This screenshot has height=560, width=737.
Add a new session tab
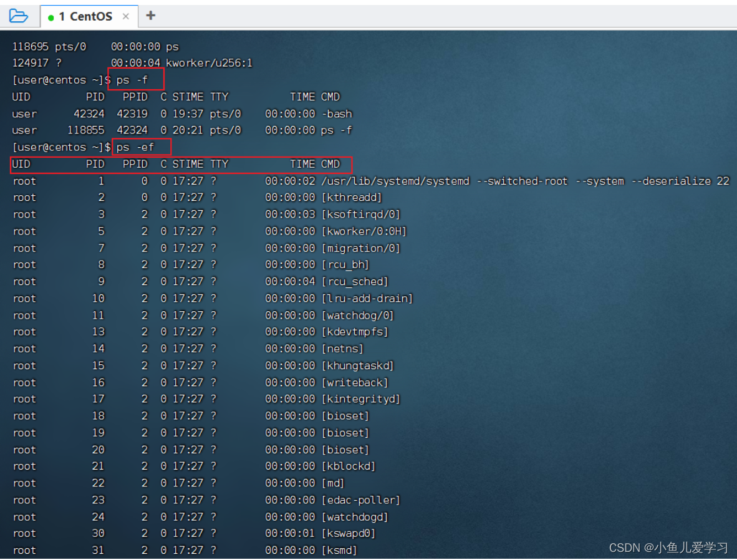point(150,16)
